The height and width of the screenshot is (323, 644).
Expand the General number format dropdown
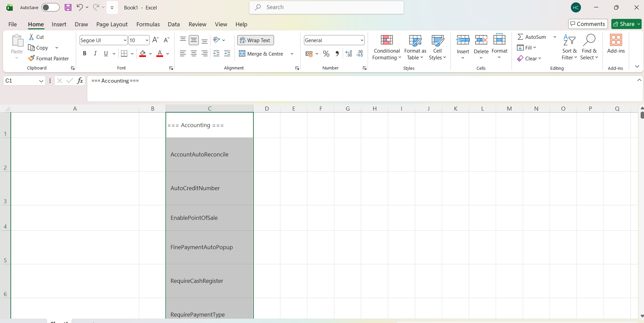(362, 40)
